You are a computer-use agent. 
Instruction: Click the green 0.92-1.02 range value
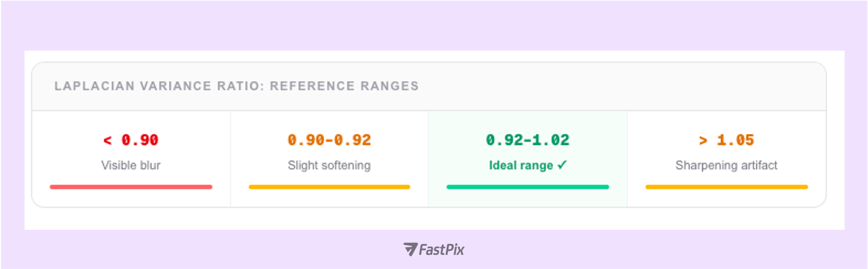[x=528, y=140]
